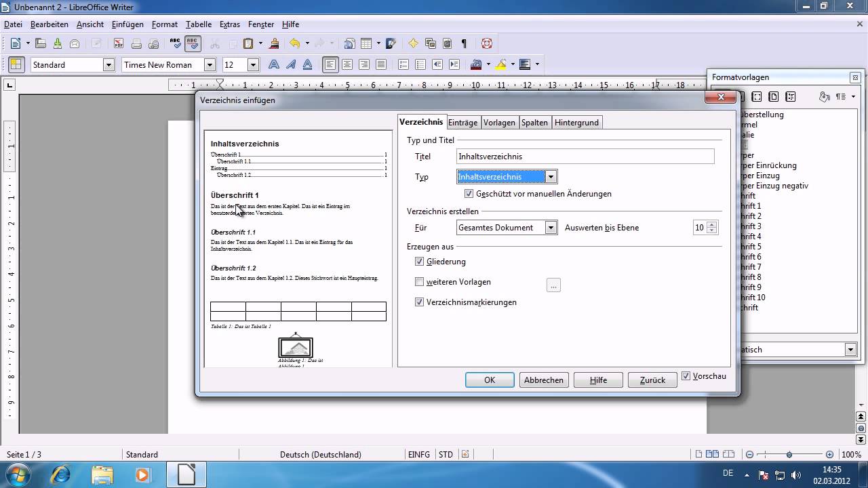Click the Paste clipboard icon

pos(248,43)
